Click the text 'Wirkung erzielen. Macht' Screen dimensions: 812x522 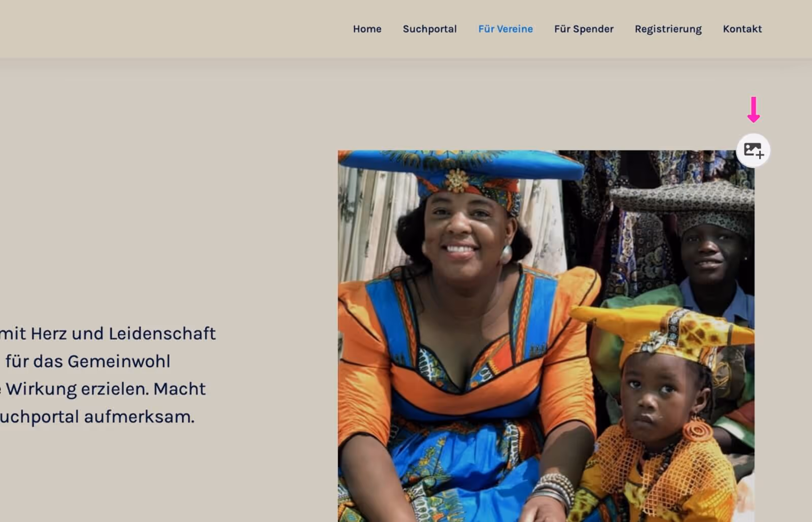pos(106,389)
